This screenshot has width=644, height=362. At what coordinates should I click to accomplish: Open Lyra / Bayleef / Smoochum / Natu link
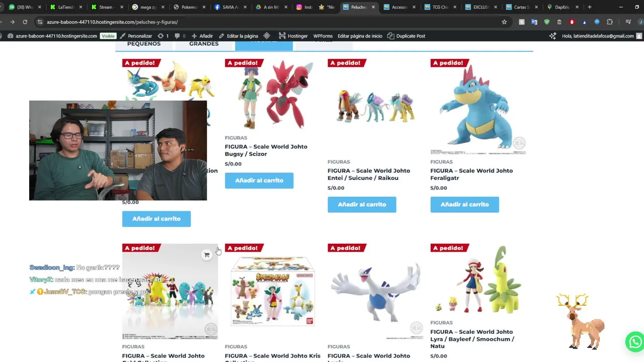(x=472, y=339)
